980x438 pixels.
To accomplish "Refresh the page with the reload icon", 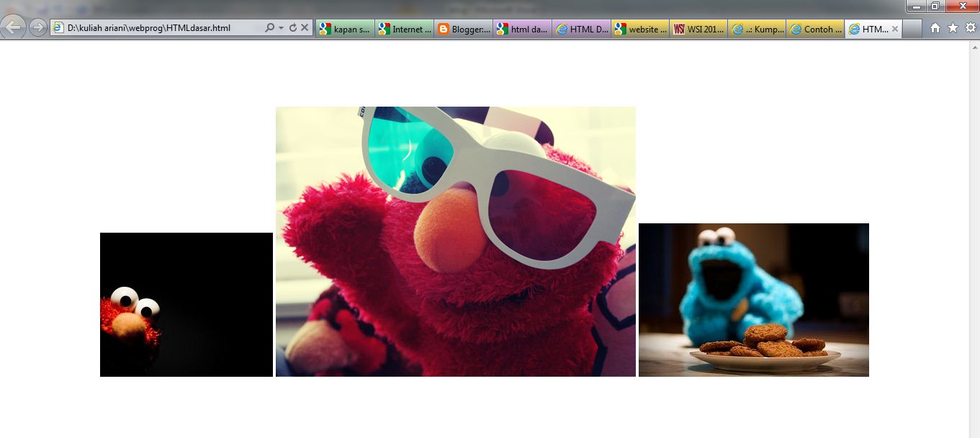I will coord(292,28).
